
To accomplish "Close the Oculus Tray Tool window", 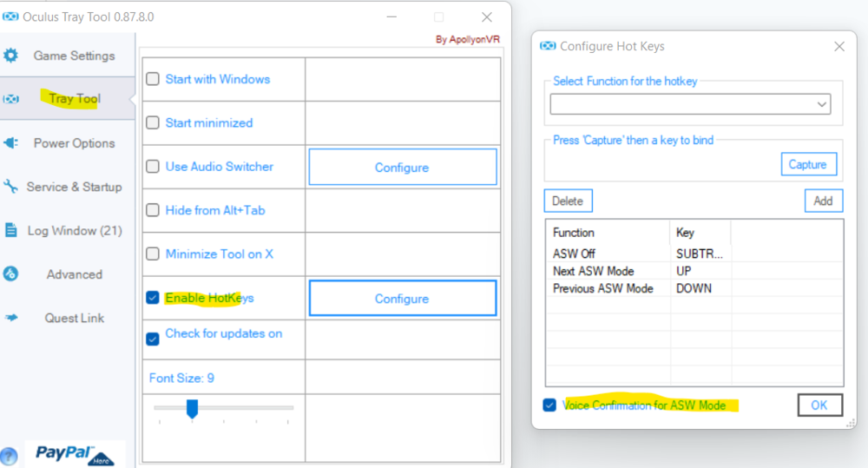I will coord(487,16).
